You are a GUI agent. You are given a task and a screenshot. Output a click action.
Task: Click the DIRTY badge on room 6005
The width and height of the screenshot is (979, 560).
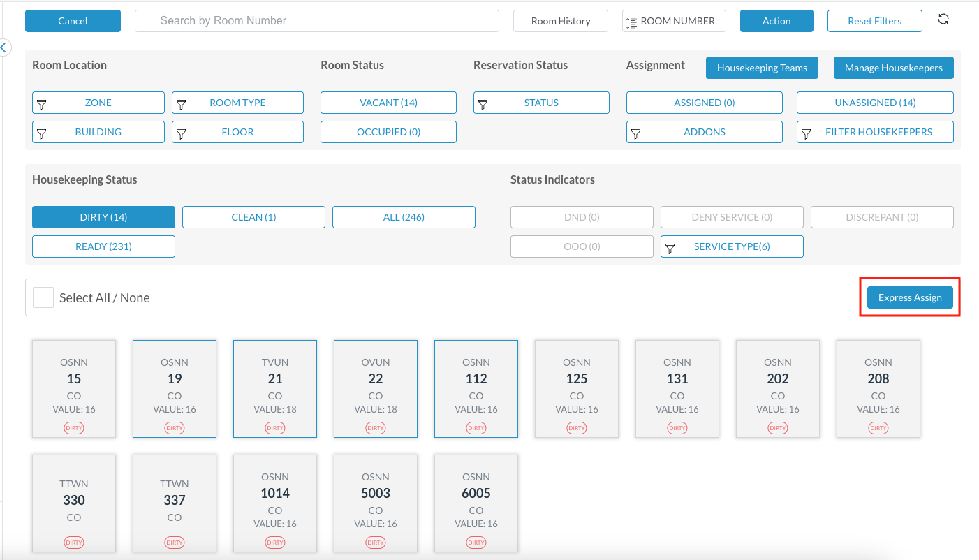(x=476, y=542)
